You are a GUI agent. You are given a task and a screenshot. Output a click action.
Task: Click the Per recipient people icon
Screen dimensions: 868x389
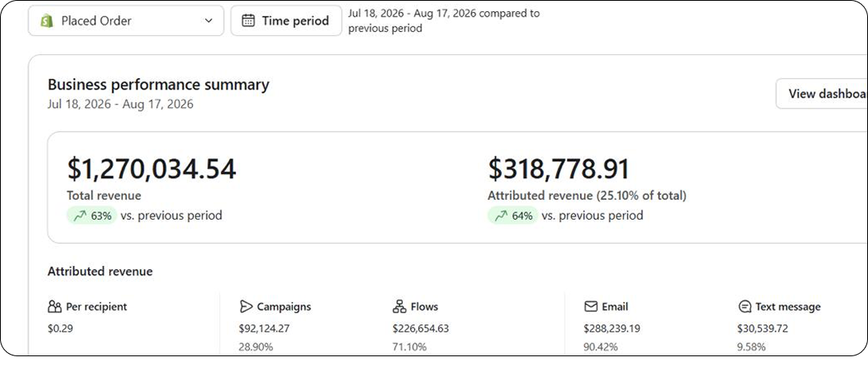click(x=55, y=307)
